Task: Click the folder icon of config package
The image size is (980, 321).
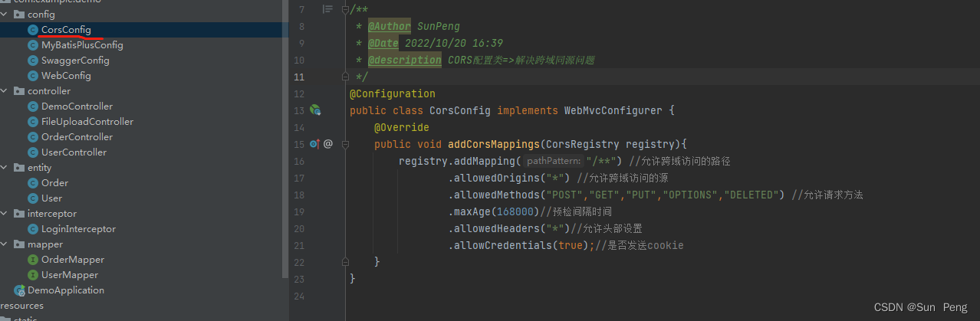Action: tap(19, 15)
